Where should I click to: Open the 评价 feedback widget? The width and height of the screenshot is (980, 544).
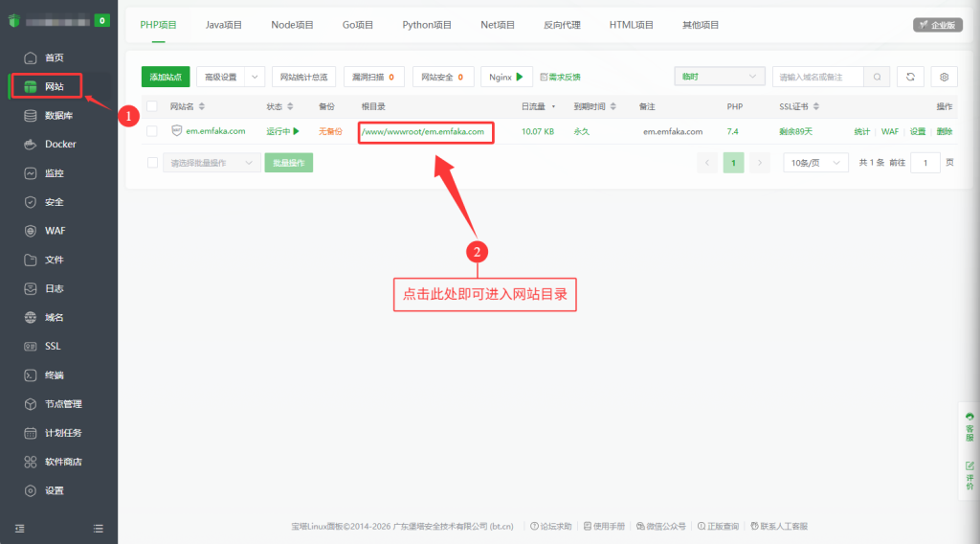(x=969, y=476)
